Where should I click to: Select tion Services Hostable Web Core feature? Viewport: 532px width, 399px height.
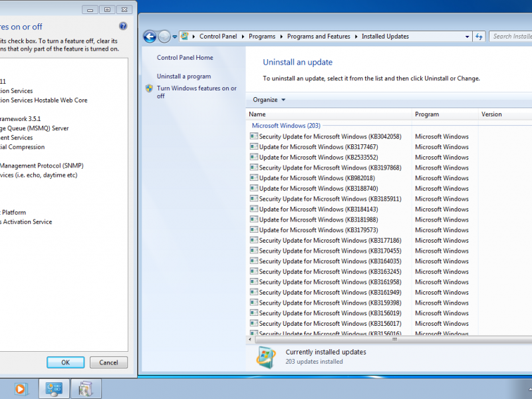point(43,100)
